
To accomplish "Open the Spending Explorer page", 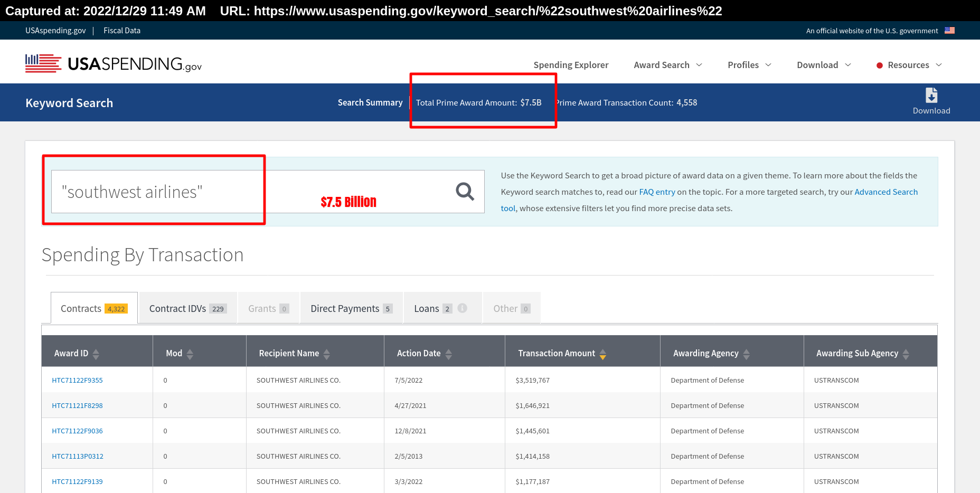I will point(571,65).
